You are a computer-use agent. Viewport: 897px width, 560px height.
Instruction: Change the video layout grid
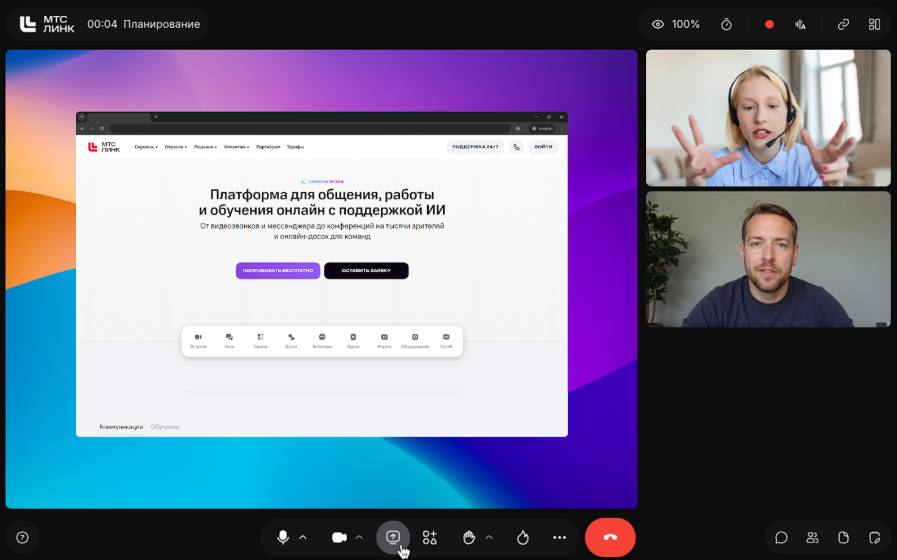click(874, 24)
